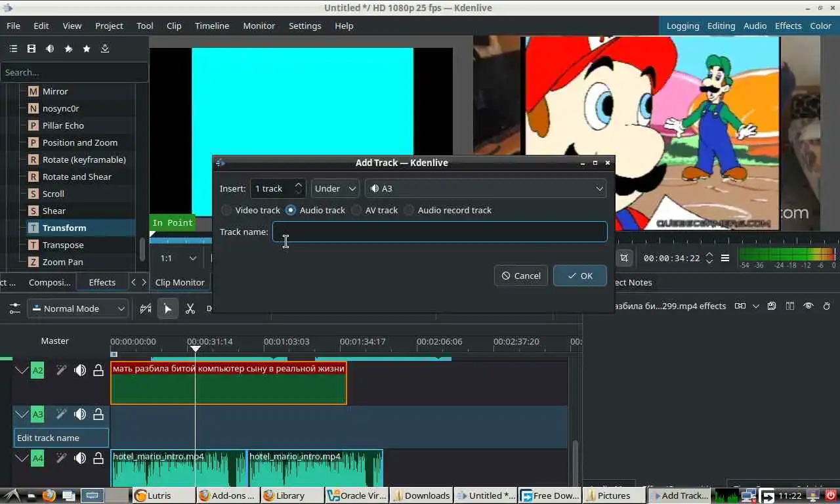Show audio effects speaker icon
Screen dimensions: 840x504
[x=50, y=49]
